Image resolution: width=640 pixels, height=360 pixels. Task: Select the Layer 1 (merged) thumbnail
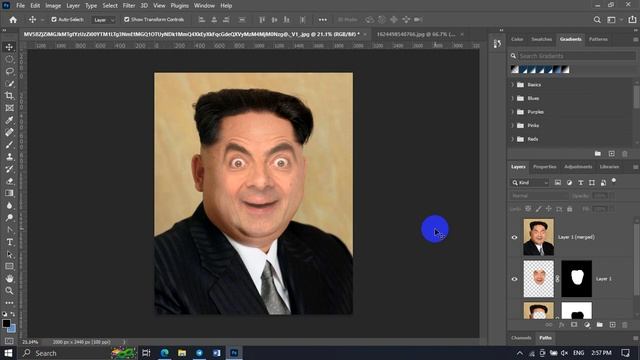pyautogui.click(x=538, y=237)
